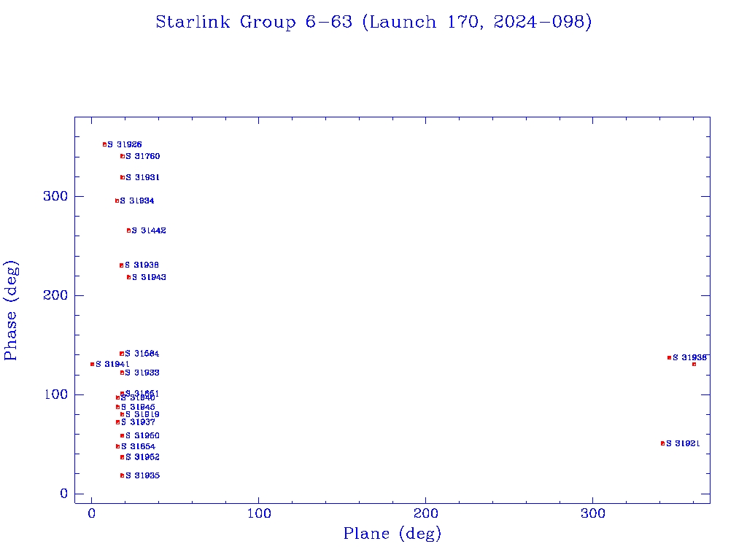Select the S 31941 satellite label

(x=112, y=365)
